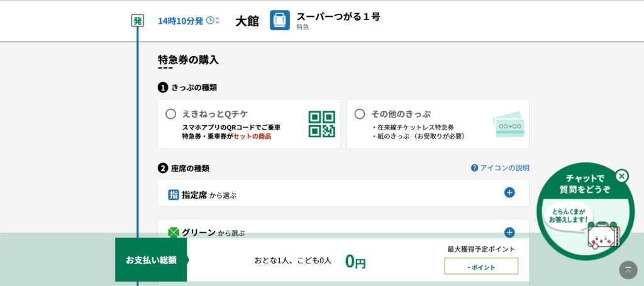
Task: Click the Green car clover icon
Action: tap(174, 233)
